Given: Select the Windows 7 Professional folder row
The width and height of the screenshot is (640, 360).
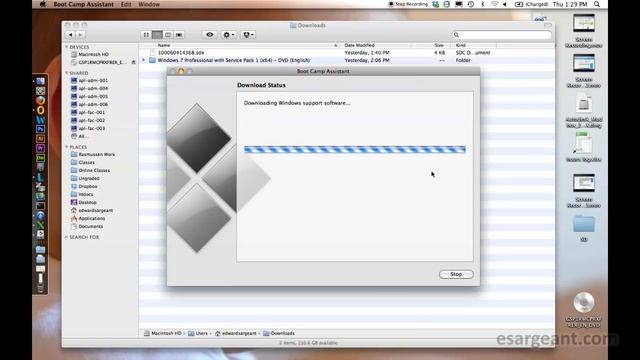Looking at the screenshot, I should click(x=347, y=60).
